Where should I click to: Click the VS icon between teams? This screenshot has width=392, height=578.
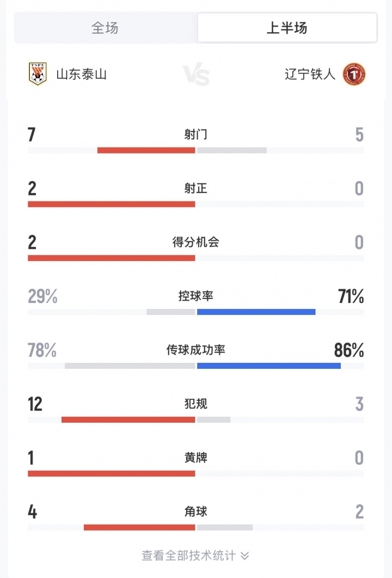[x=196, y=75]
